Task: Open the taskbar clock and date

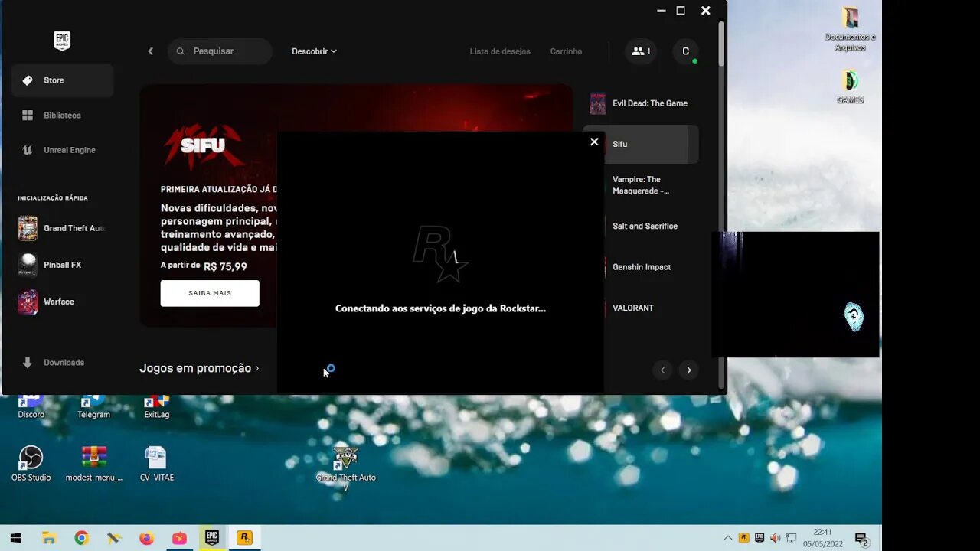Action: (822, 538)
